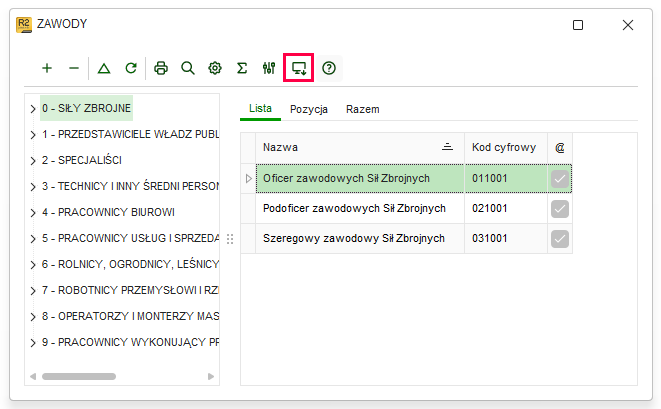Select tree item 8 - OPERATORZY I MONTERZY MAS
Image resolution: width=661 pixels, height=409 pixels.
[130, 316]
